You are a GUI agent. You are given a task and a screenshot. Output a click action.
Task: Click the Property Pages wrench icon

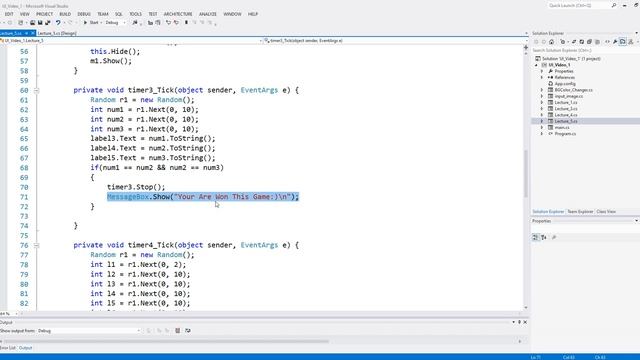(x=554, y=237)
